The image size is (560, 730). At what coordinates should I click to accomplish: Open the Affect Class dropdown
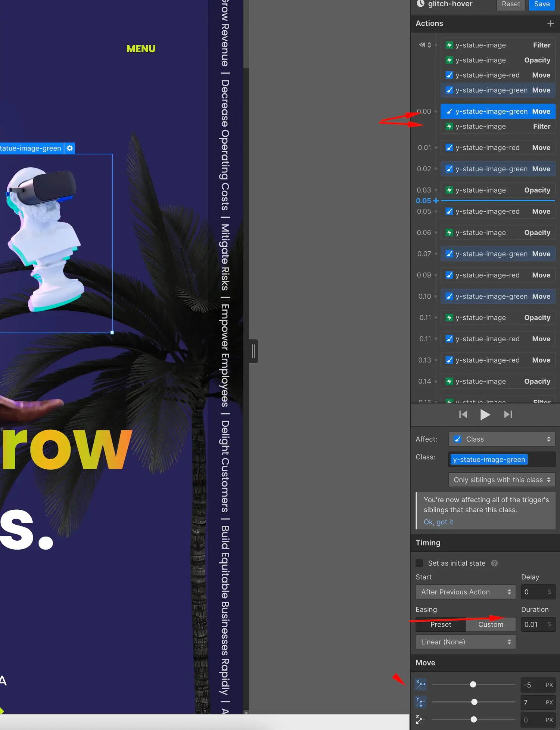(502, 439)
